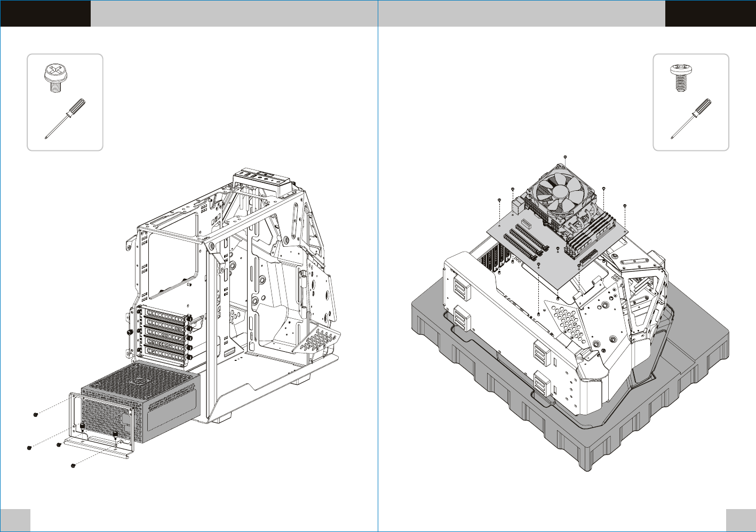This screenshot has height=532, width=756.
Task: Select the screwdriver icon in right tool box
Action: click(691, 118)
